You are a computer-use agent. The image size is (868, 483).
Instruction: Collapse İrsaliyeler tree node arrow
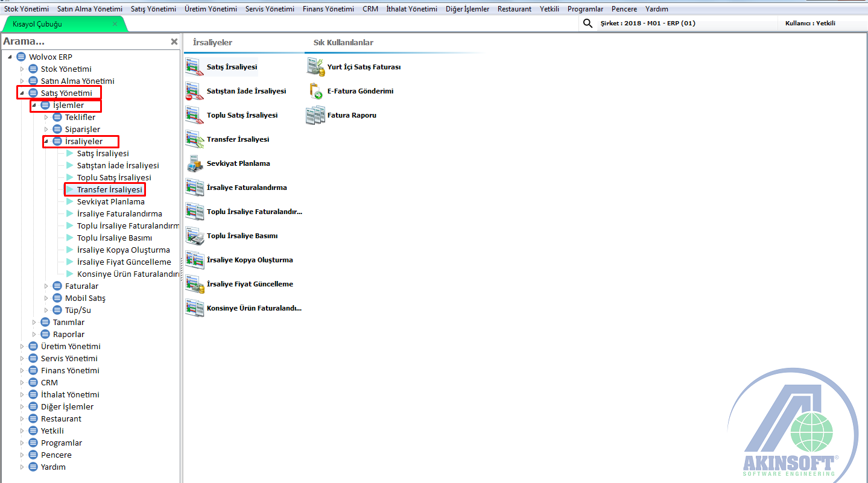(46, 141)
